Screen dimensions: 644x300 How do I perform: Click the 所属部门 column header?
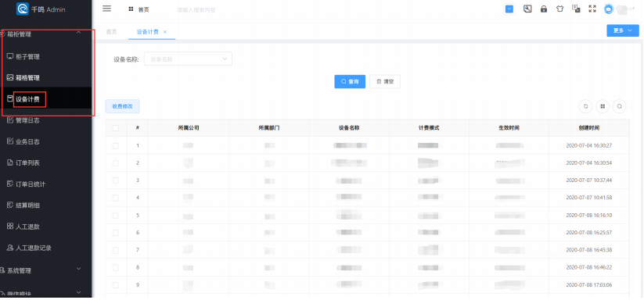(269, 128)
